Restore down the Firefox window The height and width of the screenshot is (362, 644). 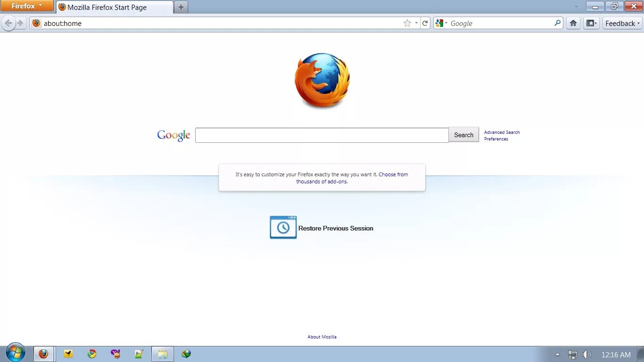(614, 7)
